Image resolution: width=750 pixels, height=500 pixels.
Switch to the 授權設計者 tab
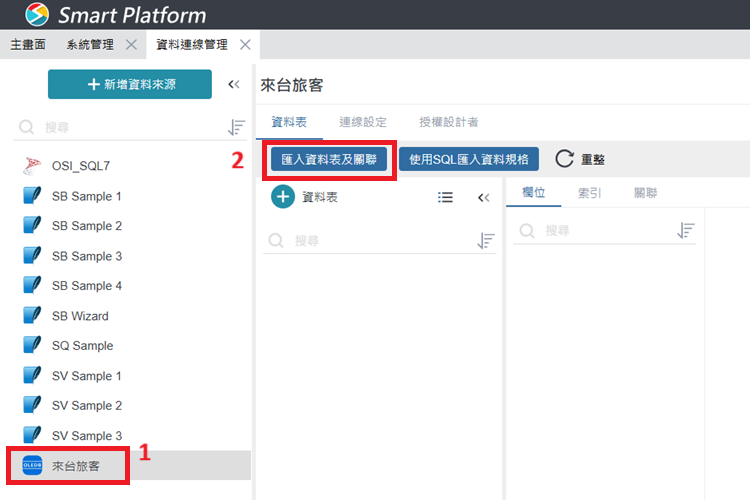448,122
